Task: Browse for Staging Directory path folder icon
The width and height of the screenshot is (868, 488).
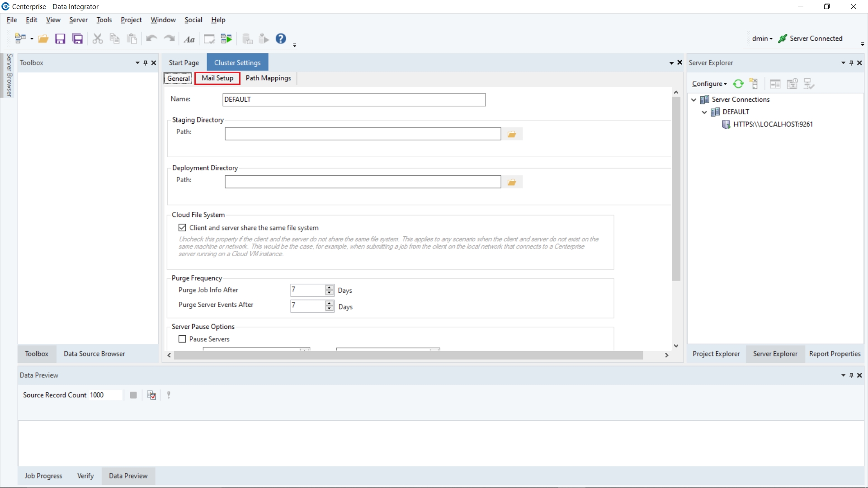Action: coord(512,134)
